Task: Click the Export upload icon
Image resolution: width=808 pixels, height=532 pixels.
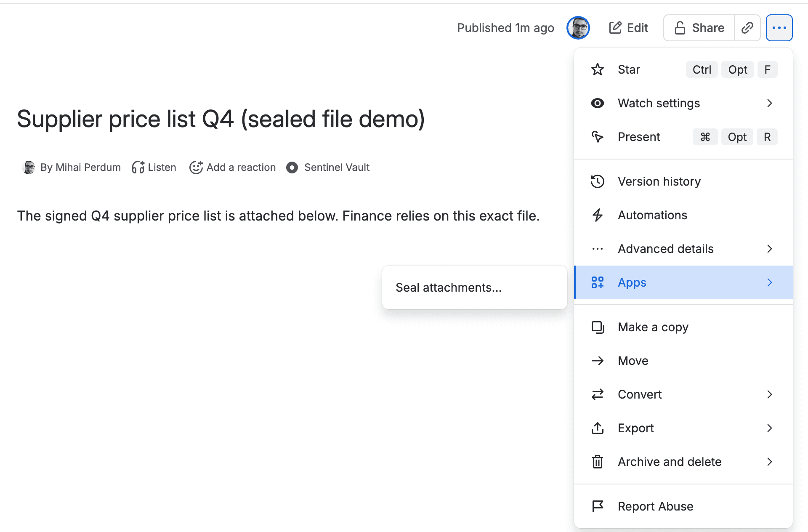Action: [598, 428]
